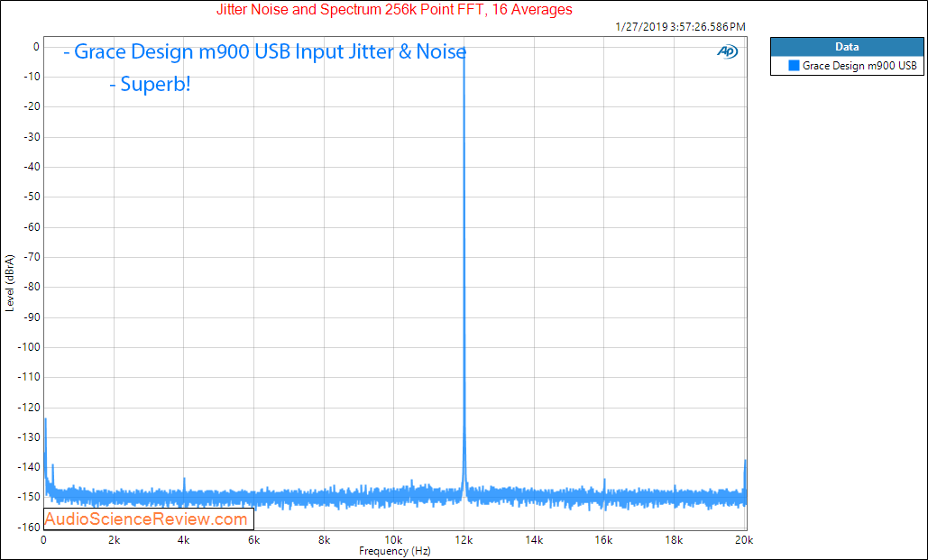Click the 4k frequency axis tick label
928x560 pixels.
183,540
